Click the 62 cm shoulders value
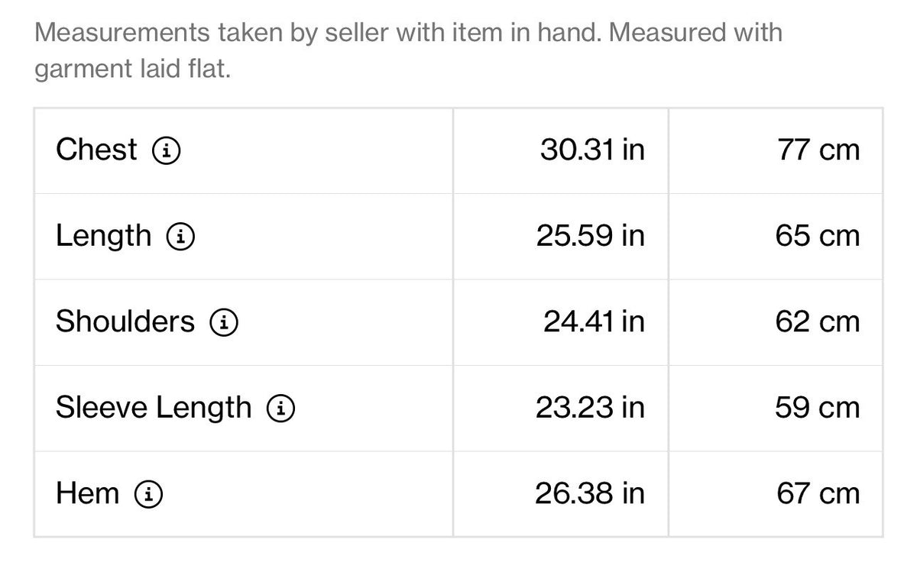The image size is (917, 588). (818, 321)
